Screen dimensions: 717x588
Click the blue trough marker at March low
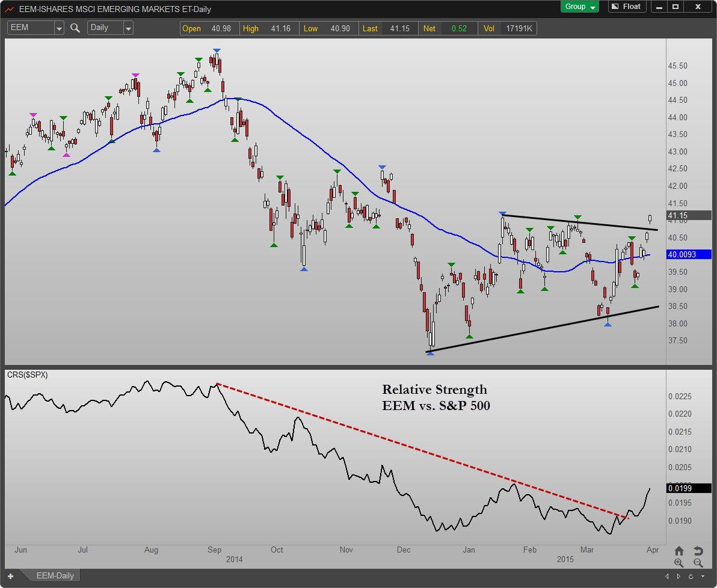coord(608,325)
